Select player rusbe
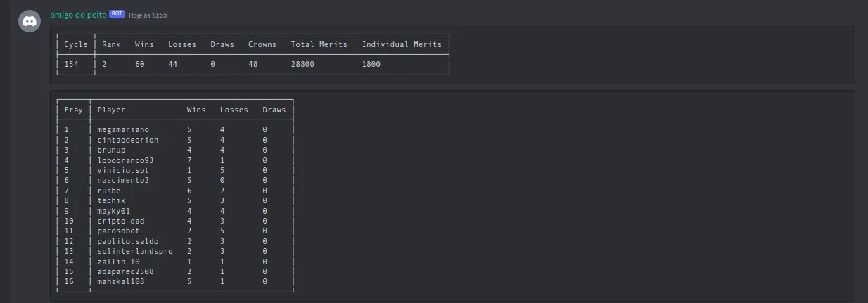This screenshot has height=303, width=868. coord(109,191)
